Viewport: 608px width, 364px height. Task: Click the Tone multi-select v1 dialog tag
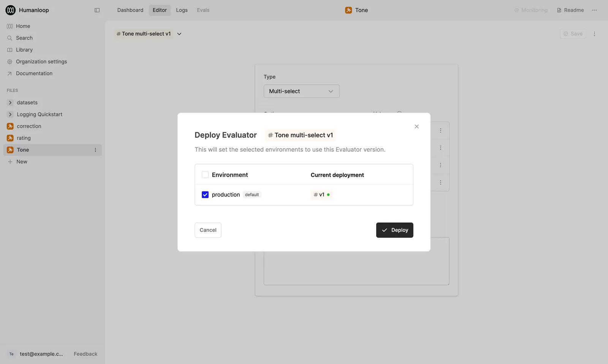tap(300, 135)
